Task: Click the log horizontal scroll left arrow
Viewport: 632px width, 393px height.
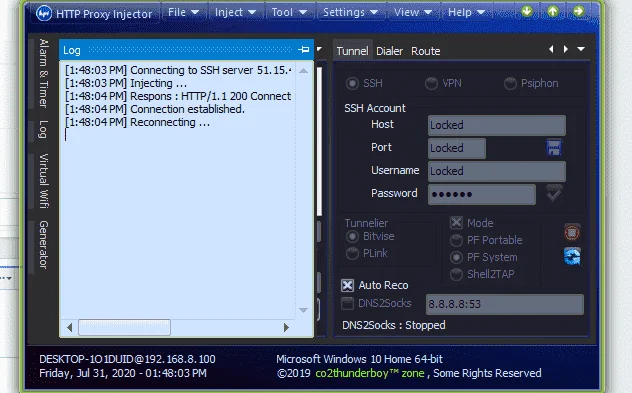Action: coord(69,327)
